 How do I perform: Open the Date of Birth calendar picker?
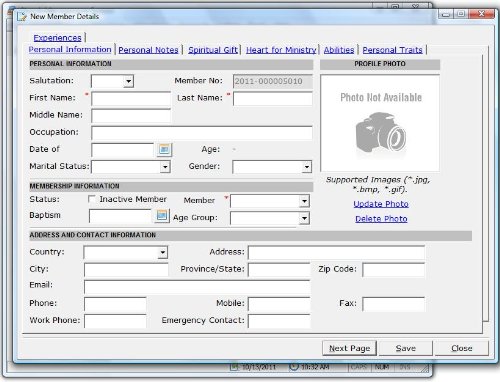click(164, 149)
